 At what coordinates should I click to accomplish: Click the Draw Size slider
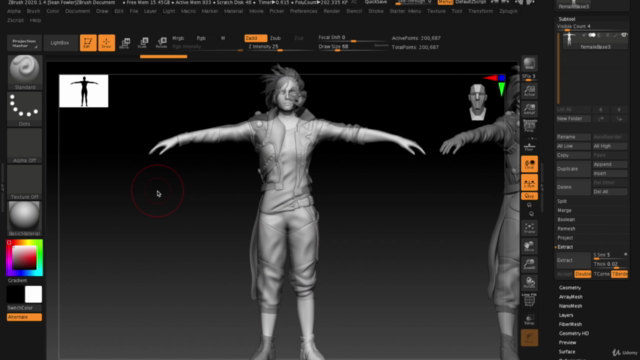click(353, 47)
